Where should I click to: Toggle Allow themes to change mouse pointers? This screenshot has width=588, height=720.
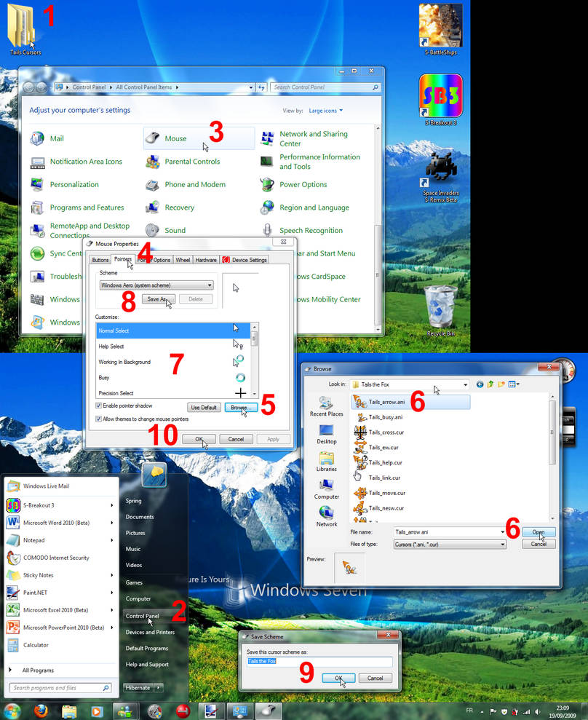coord(98,419)
